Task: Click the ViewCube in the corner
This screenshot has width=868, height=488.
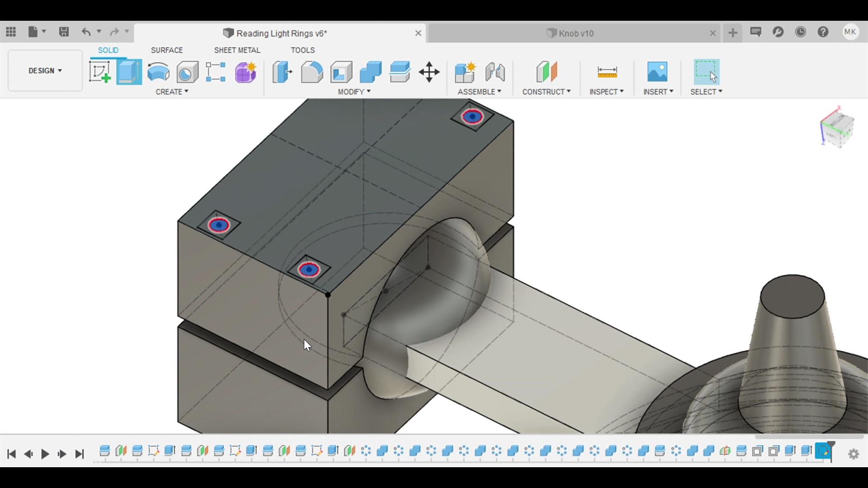Action: pos(837,129)
